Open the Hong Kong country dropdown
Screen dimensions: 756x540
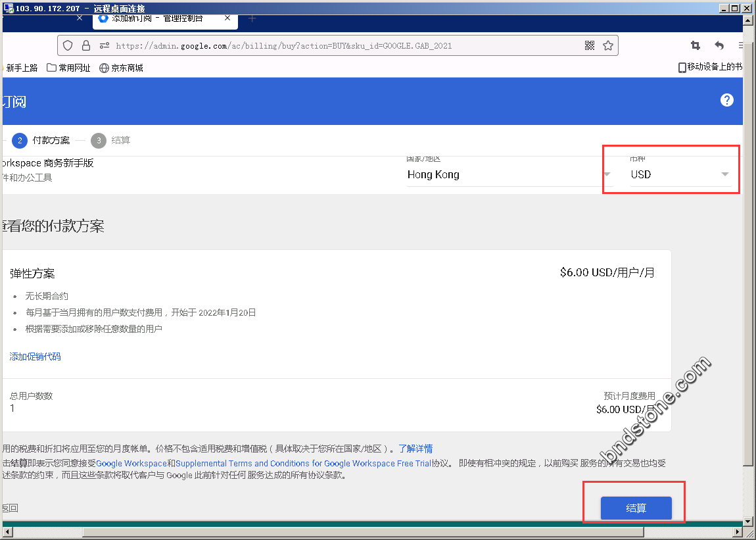point(509,174)
